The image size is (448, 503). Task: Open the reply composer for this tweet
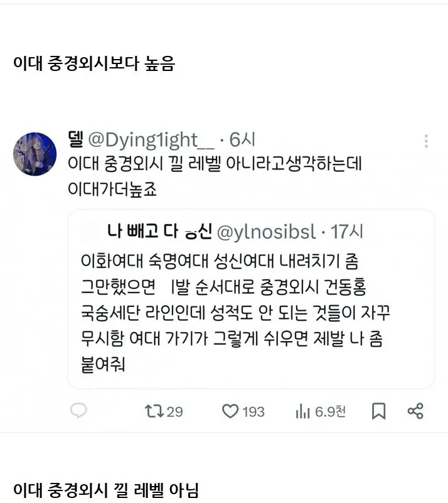[x=77, y=410]
